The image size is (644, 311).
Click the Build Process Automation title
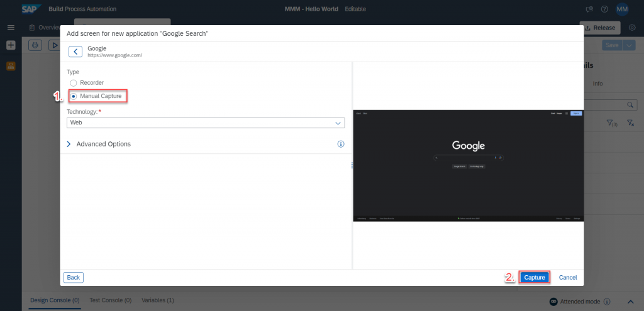point(82,9)
